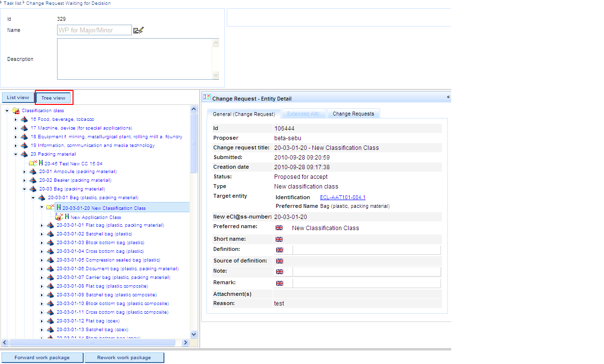This screenshot has width=604, height=364.
Task: Click the UK flag icon in Definition row
Action: pos(280,250)
